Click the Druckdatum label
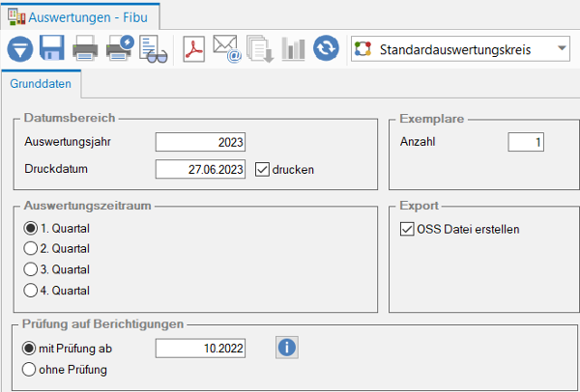The image size is (580, 392). (56, 169)
